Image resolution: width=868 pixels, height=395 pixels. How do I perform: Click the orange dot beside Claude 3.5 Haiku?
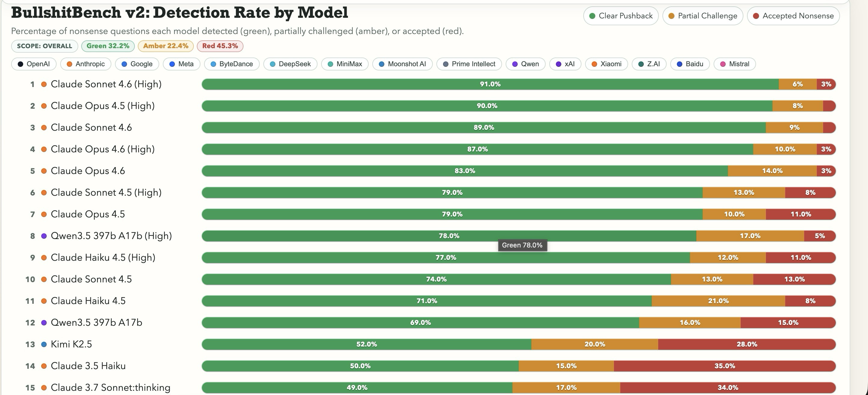[x=43, y=366]
